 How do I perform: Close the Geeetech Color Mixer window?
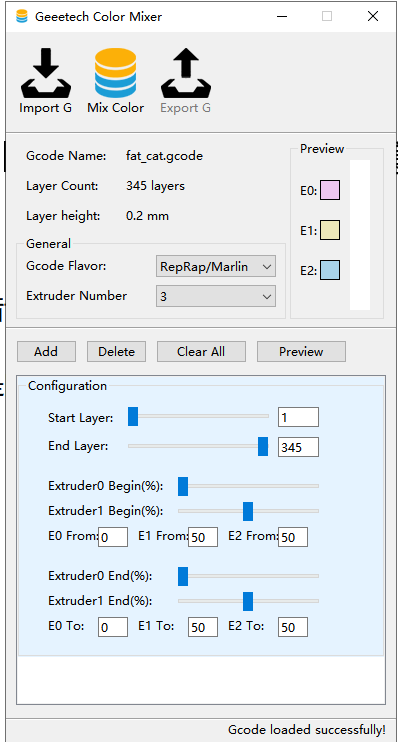[x=372, y=17]
